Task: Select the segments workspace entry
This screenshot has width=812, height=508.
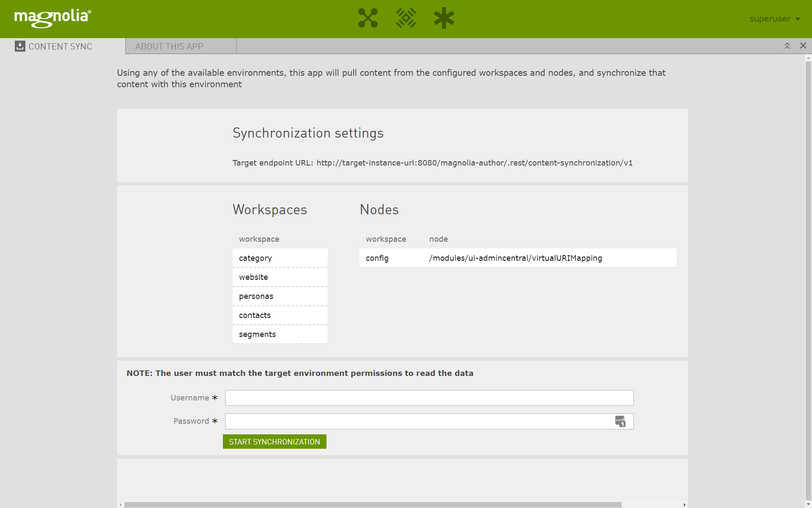Action: click(280, 334)
